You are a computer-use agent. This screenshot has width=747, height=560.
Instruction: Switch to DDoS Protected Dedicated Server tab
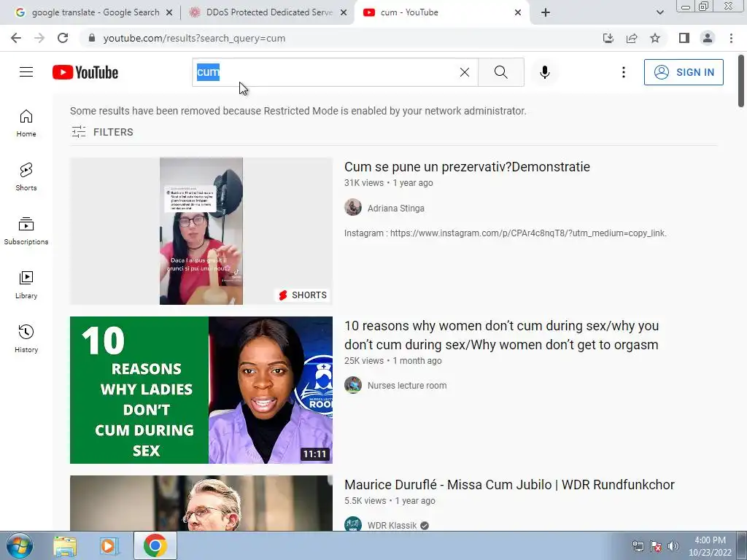[268, 12]
